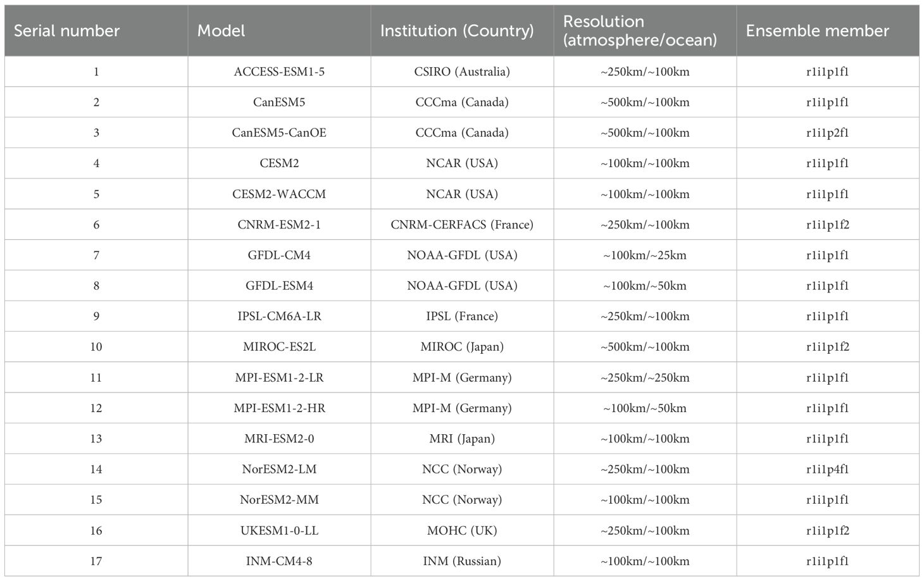This screenshot has width=924, height=581.
Task: Select the IPSL-CM6A-LR model cell
Action: point(279,316)
